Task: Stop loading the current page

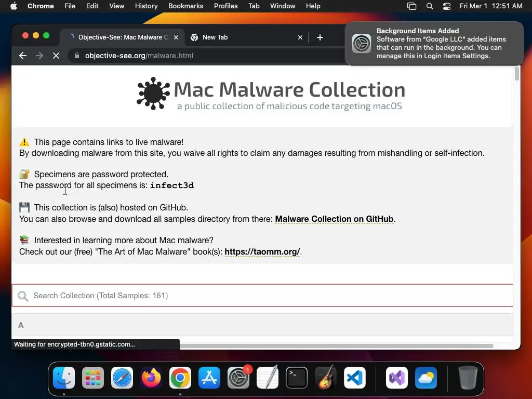Action: (x=56, y=56)
